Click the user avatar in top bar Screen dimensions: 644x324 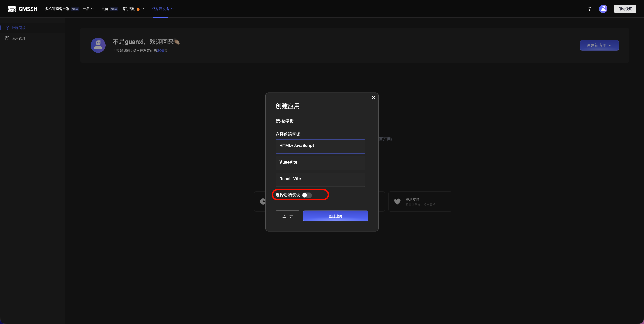(x=603, y=9)
